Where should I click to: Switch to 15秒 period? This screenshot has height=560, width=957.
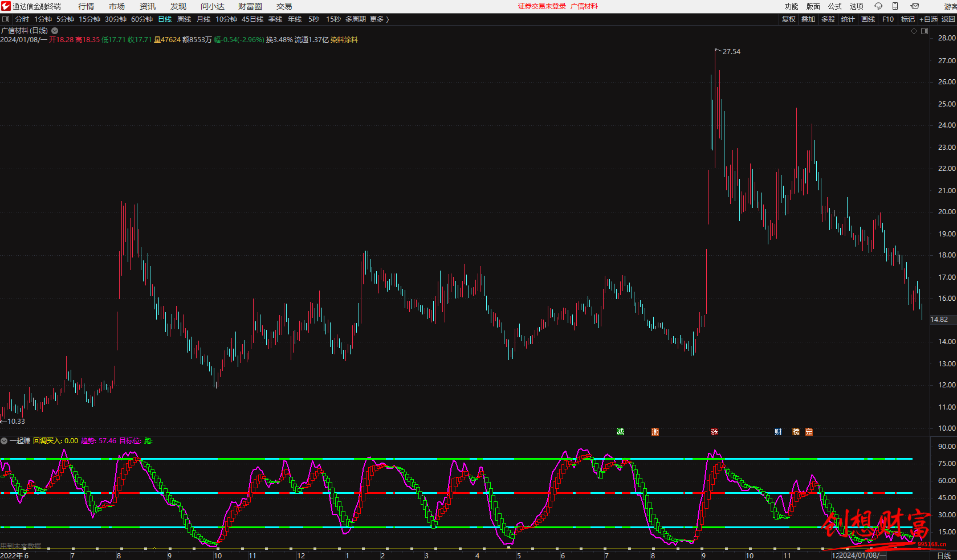333,19
